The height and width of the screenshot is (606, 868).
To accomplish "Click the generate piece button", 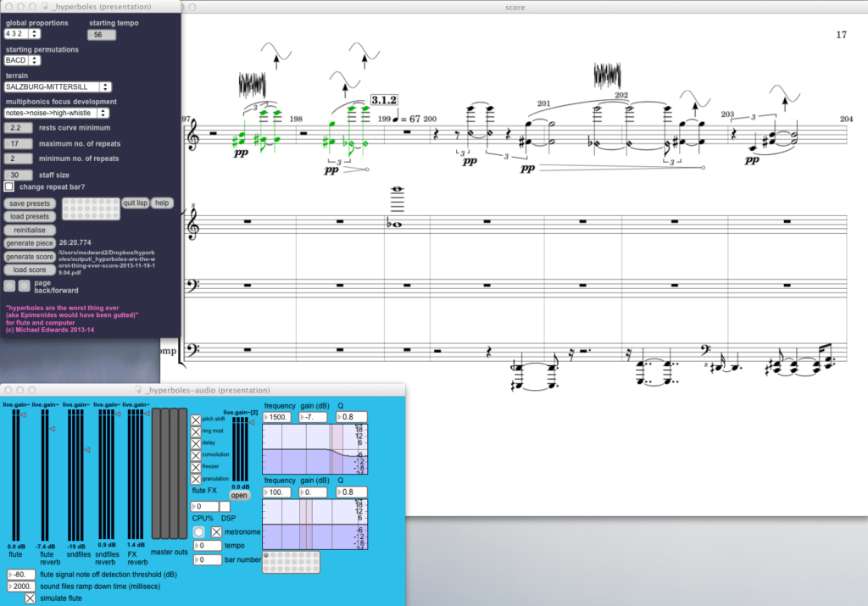I will [30, 243].
